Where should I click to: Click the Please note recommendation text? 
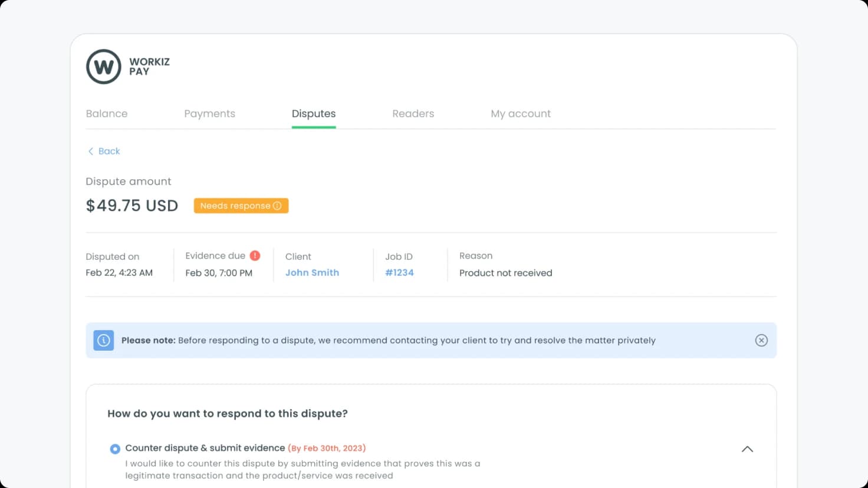point(389,340)
